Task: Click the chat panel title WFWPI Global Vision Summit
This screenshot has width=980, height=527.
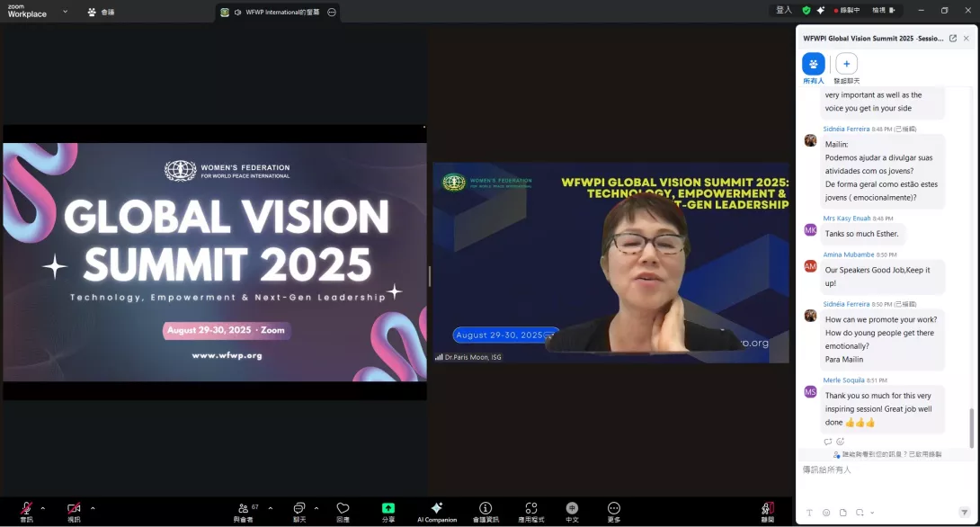Action: [873, 38]
